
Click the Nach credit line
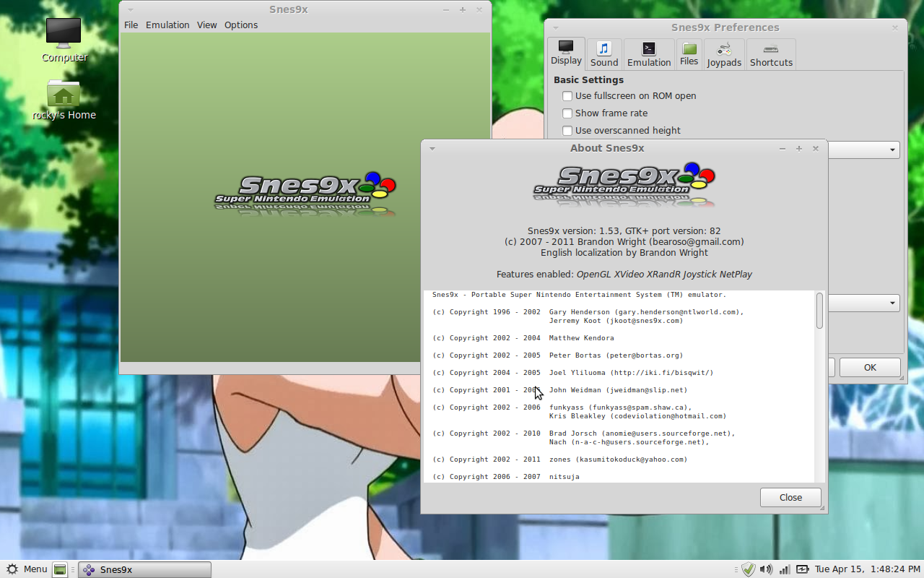click(629, 442)
